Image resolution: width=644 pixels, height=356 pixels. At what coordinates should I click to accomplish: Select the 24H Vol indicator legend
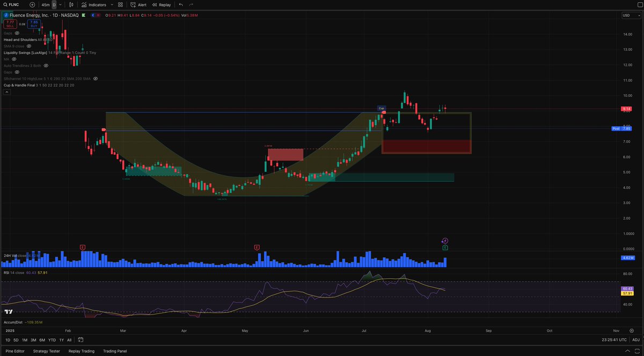(x=21, y=255)
